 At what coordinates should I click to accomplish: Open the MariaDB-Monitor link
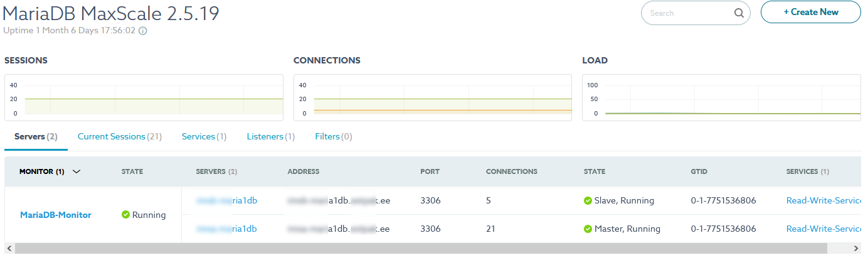point(56,215)
